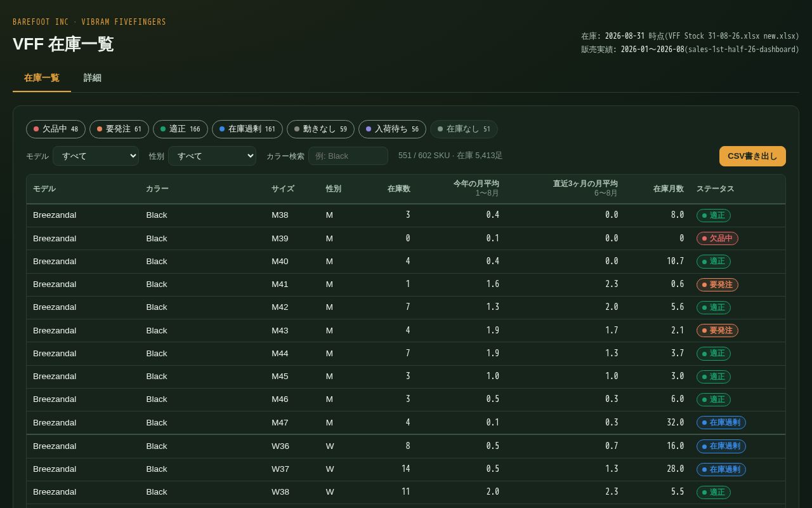The width and height of the screenshot is (812, 508).
Task: Click 要発注 status badge in M41 row
Action: (x=717, y=284)
